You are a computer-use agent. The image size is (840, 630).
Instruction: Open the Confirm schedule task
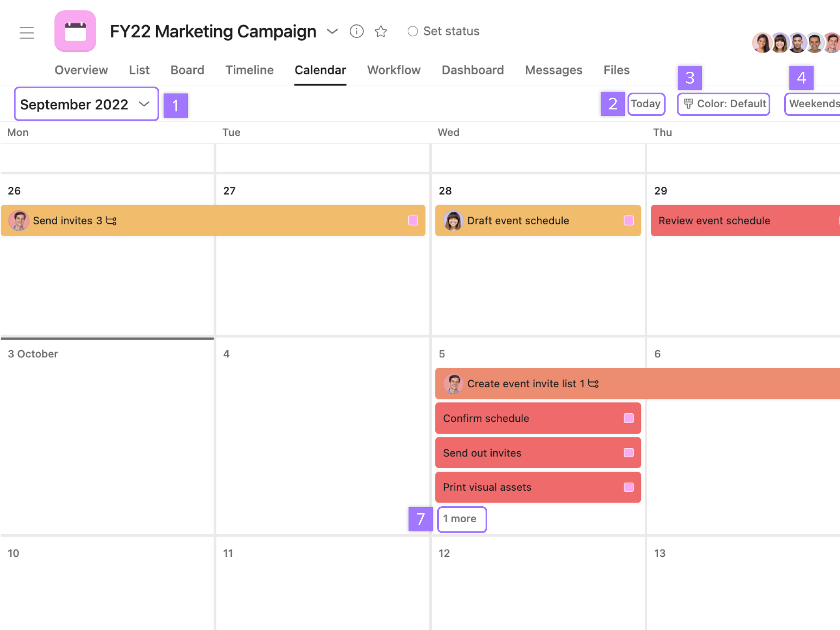[538, 418]
